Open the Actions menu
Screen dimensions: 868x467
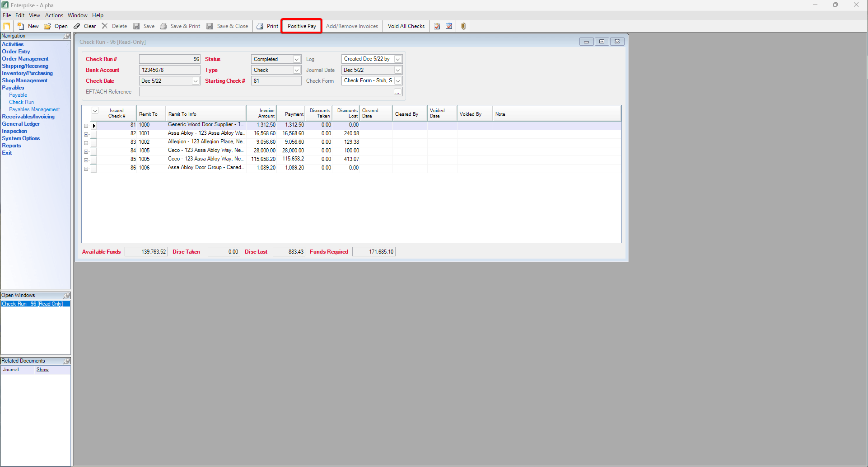(x=54, y=15)
